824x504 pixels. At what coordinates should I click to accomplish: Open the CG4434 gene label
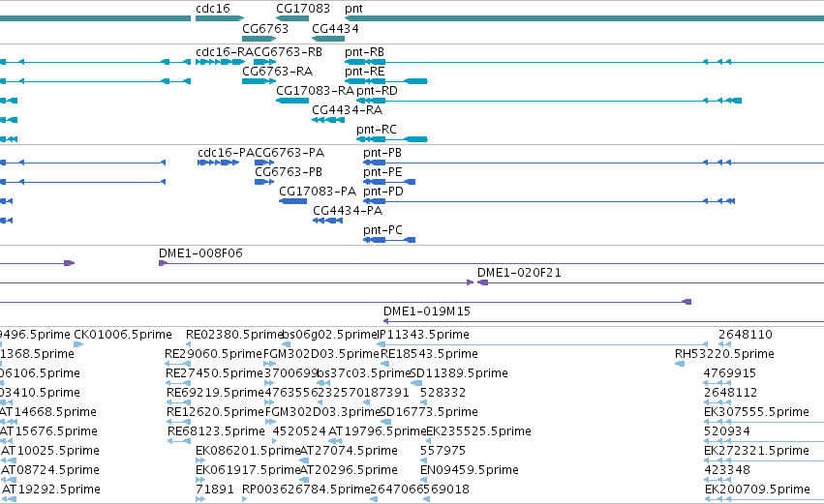[x=335, y=28]
